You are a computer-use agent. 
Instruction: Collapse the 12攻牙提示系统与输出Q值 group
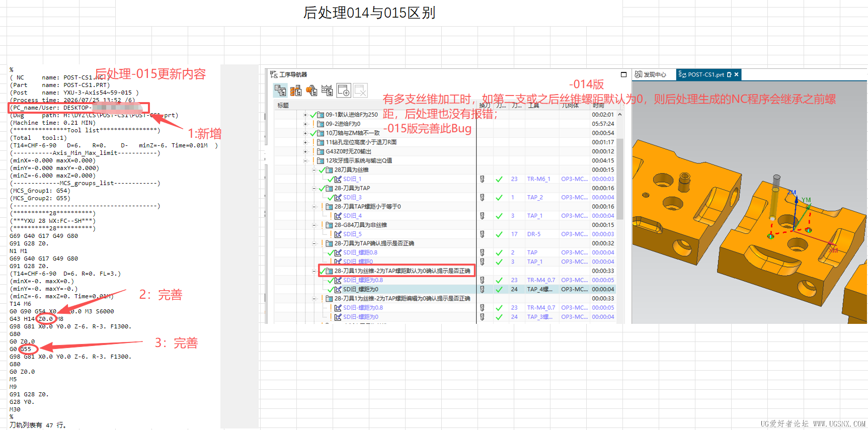click(x=305, y=161)
